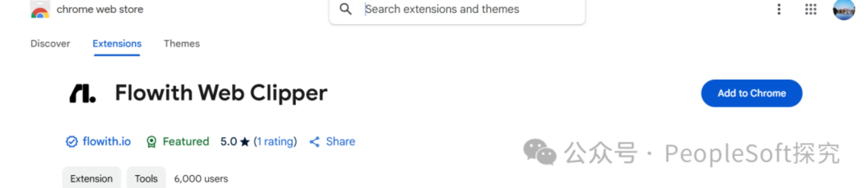This screenshot has width=868, height=188.
Task: Open the Themes tab
Action: [x=182, y=44]
